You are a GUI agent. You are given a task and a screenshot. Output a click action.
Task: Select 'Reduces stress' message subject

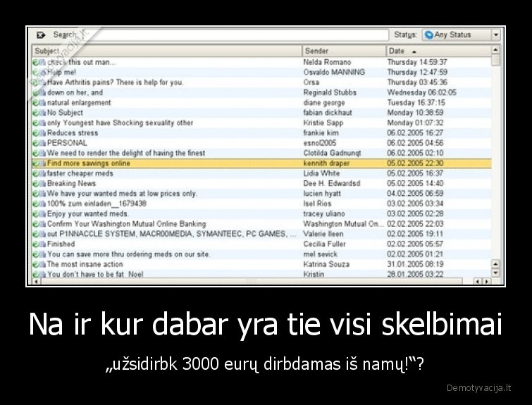coord(73,133)
